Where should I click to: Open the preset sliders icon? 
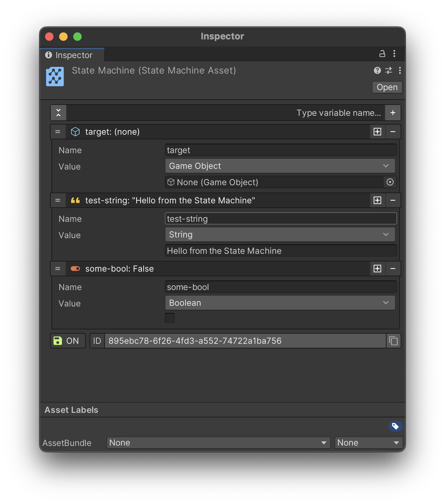[389, 70]
